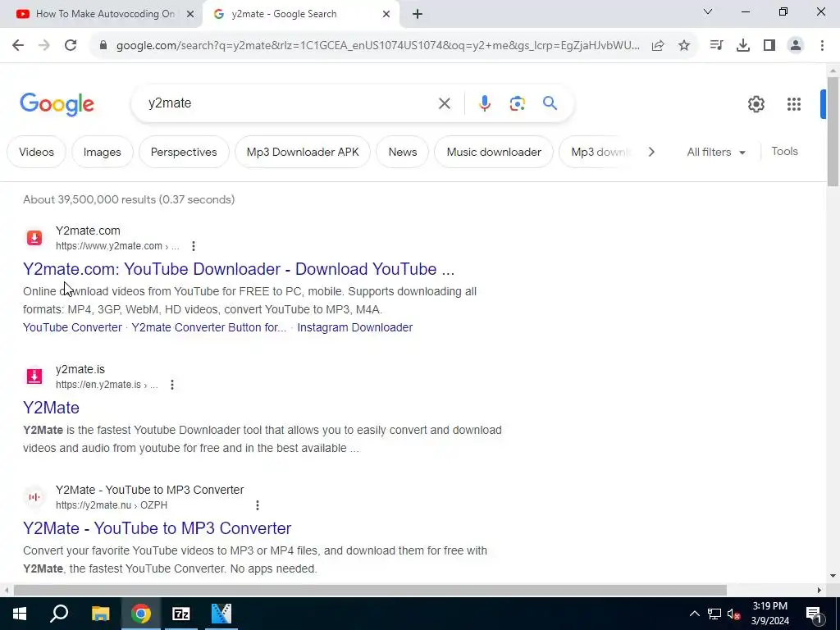
Task: Toggle the Chrome side panel
Action: tap(769, 46)
